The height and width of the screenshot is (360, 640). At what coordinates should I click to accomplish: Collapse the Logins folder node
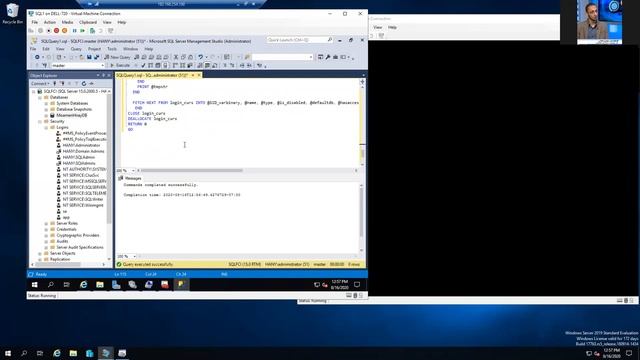pyautogui.click(x=46, y=127)
